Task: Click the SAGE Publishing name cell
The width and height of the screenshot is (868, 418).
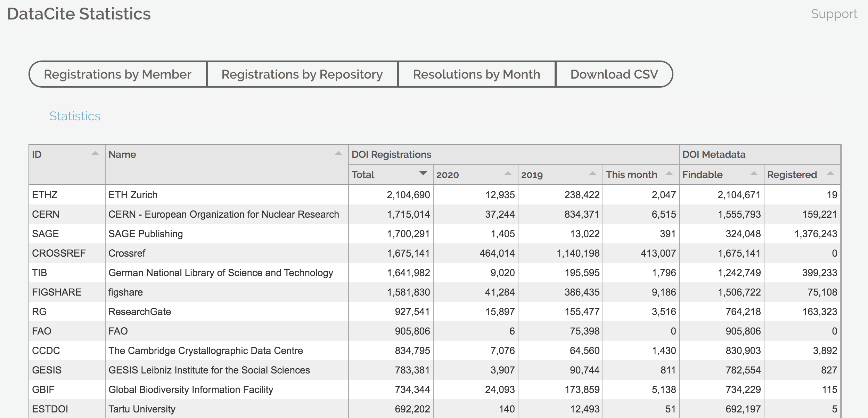Action: pyautogui.click(x=227, y=234)
